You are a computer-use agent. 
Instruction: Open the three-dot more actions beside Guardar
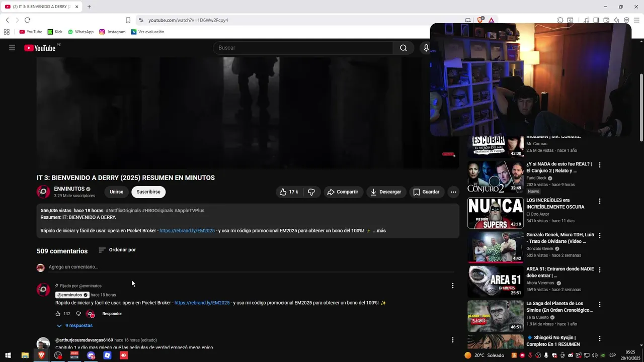[x=453, y=192]
